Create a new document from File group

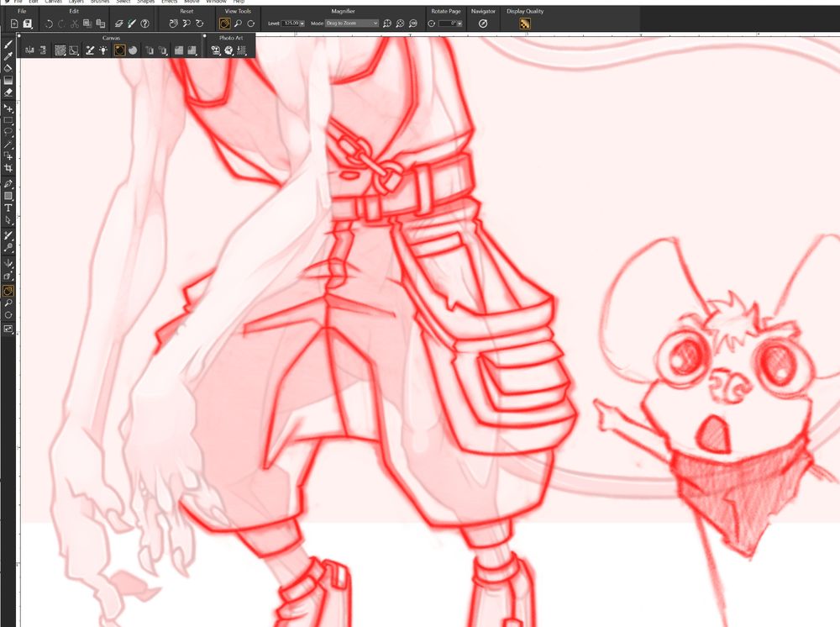[14, 24]
